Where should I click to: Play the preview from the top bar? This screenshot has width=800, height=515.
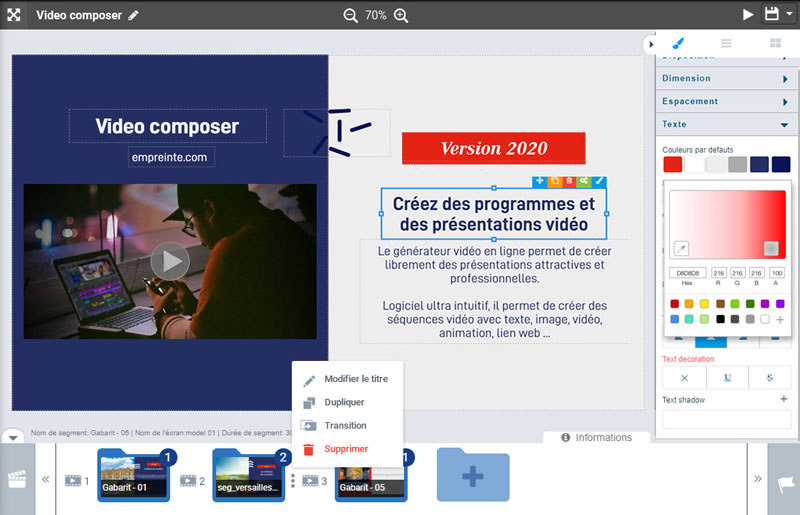point(748,15)
